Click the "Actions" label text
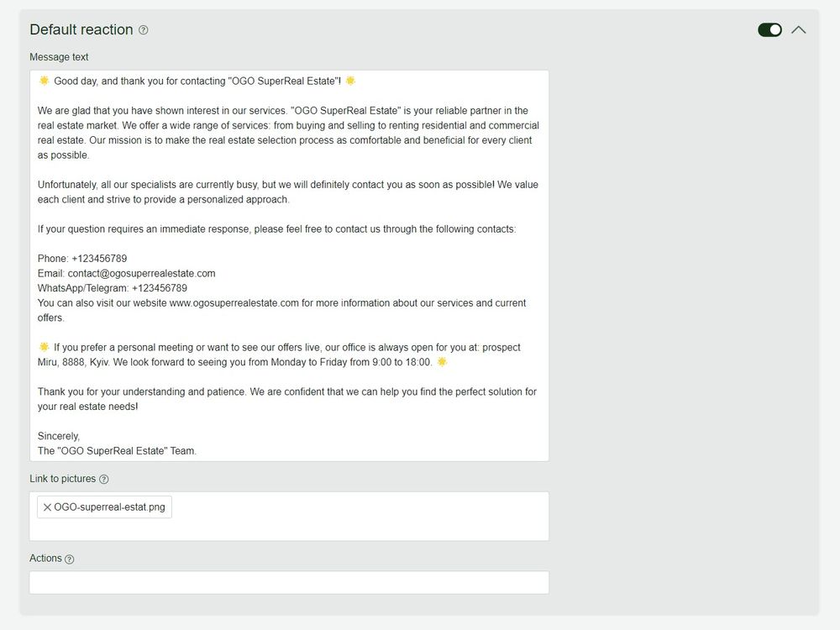 tap(45, 559)
